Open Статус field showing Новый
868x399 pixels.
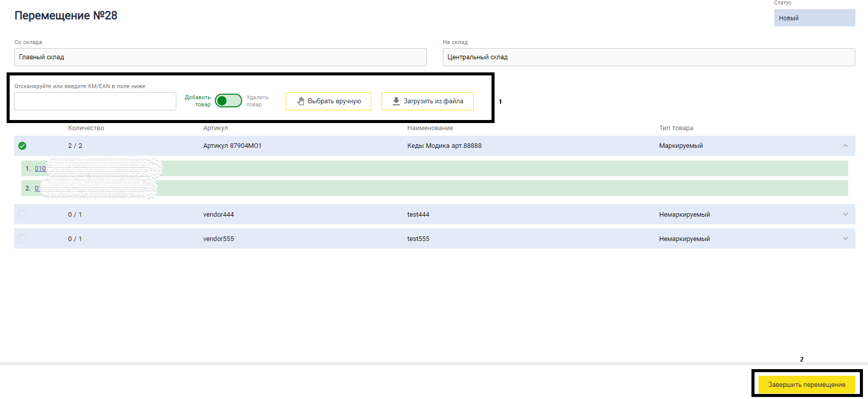coord(815,18)
